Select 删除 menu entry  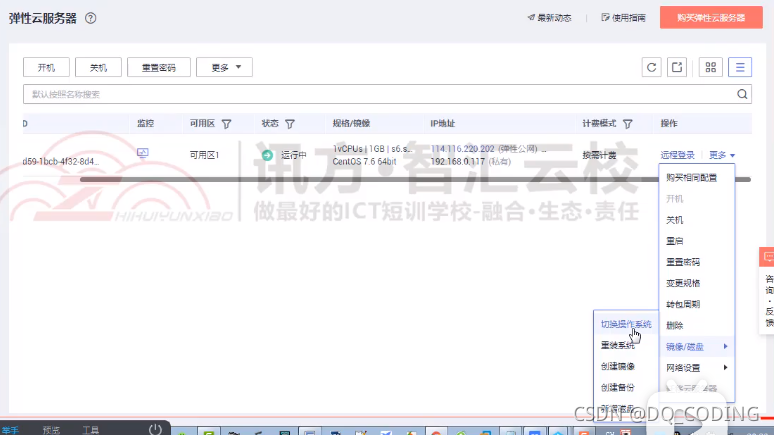(674, 326)
